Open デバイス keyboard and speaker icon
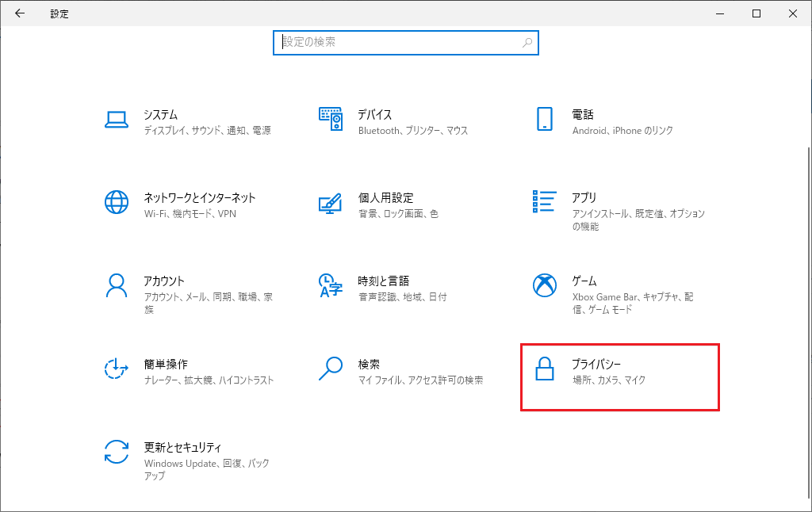Image resolution: width=812 pixels, height=512 pixels. pyautogui.click(x=331, y=119)
